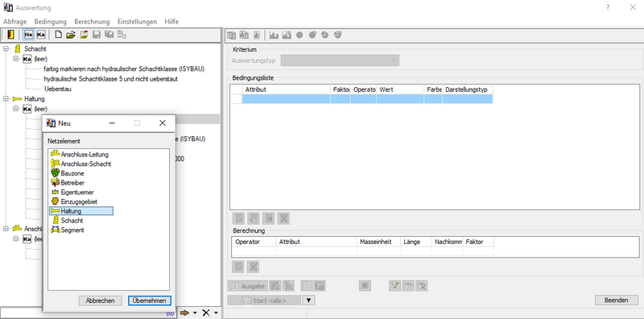Collapse the Schacht tree node
644x319 pixels.
(6, 48)
